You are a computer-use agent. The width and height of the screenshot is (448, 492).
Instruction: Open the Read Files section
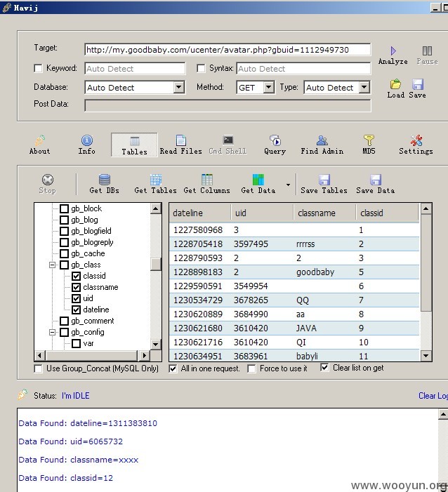click(181, 145)
